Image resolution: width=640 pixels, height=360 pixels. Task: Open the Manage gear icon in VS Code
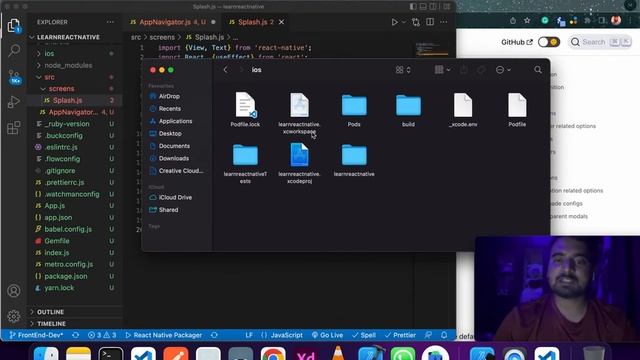14,316
